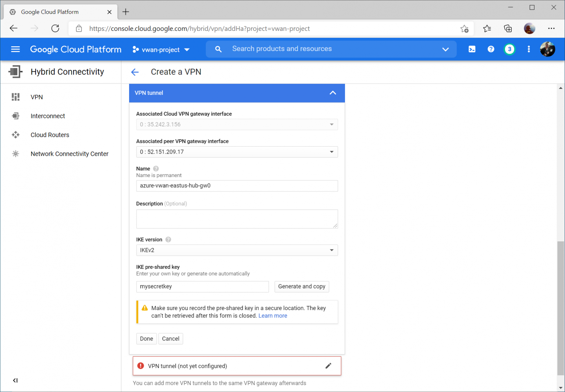
Task: Select the Interconnect icon in the sidebar
Action: pos(15,116)
